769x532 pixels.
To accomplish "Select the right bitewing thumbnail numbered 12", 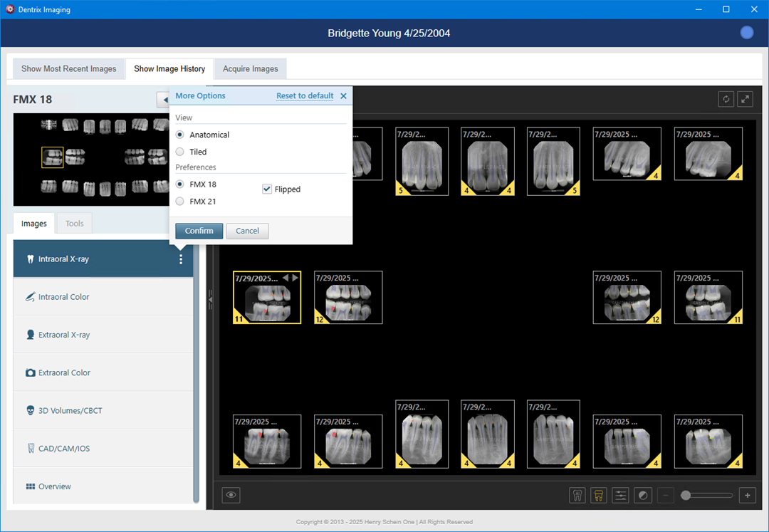I will pyautogui.click(x=627, y=298).
